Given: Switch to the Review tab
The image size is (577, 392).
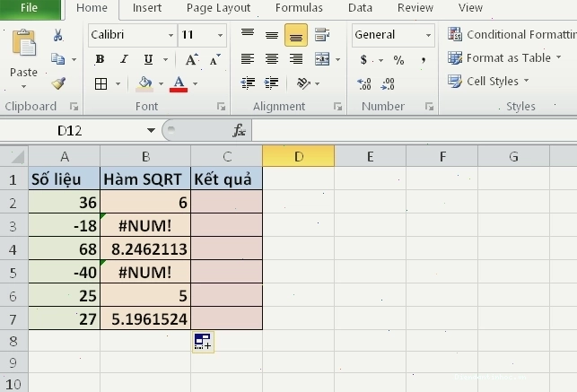Looking at the screenshot, I should [415, 8].
